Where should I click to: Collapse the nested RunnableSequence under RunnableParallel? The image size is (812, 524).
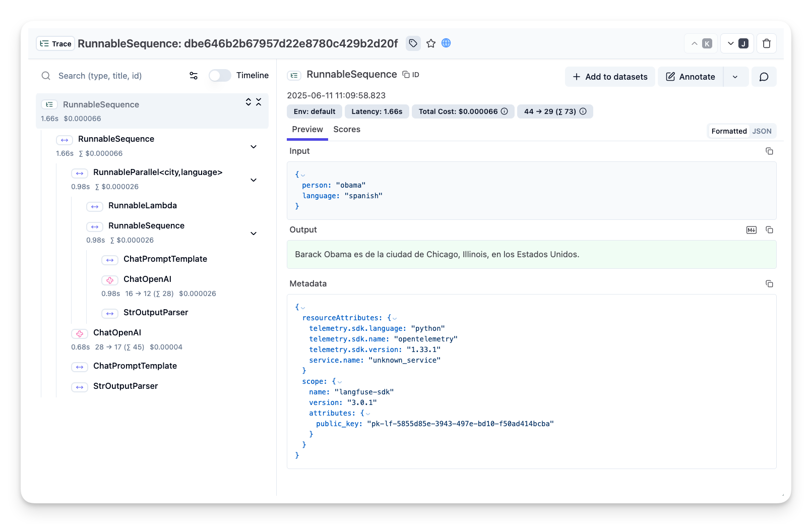pos(254,234)
